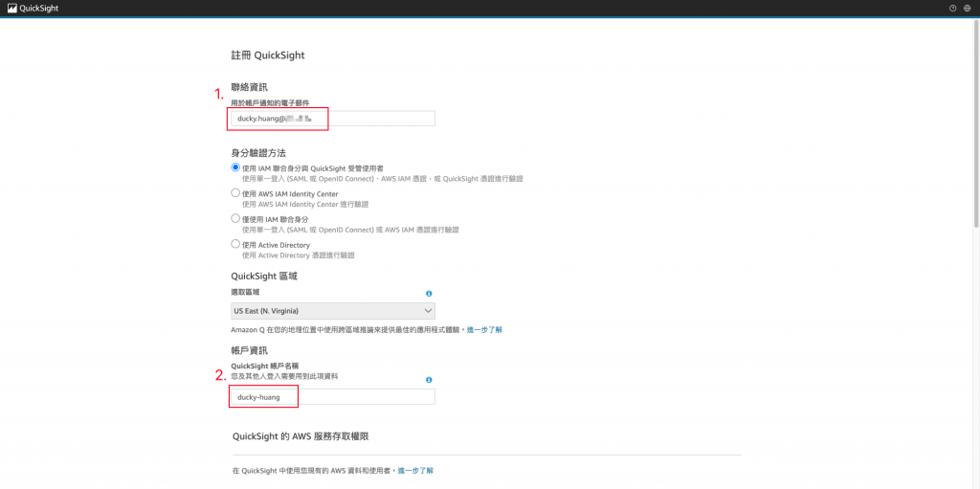This screenshot has height=489, width=980.
Task: Click the QuickSight logo icon
Action: click(11, 8)
